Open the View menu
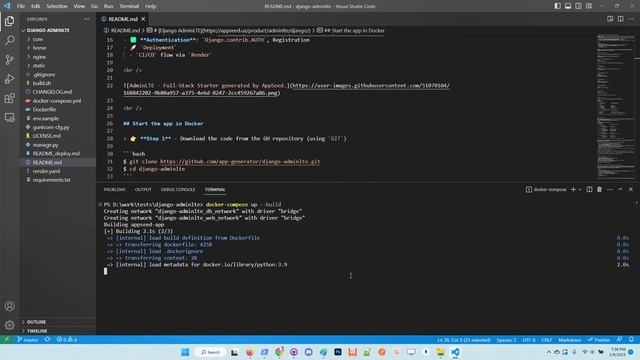This screenshot has width=640, height=360. [79, 6]
